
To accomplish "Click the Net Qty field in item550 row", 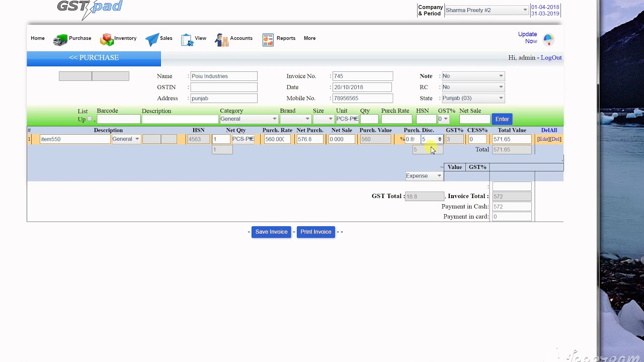I will 221,139.
